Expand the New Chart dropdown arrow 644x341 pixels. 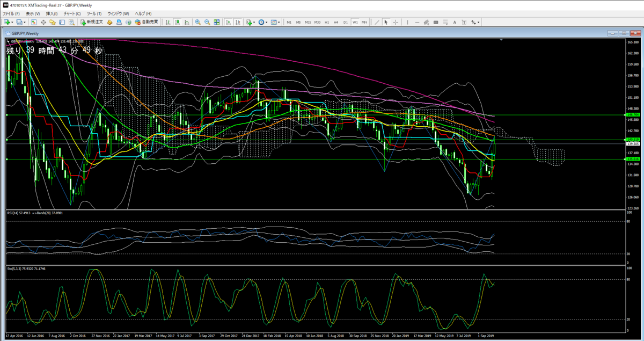click(12, 22)
